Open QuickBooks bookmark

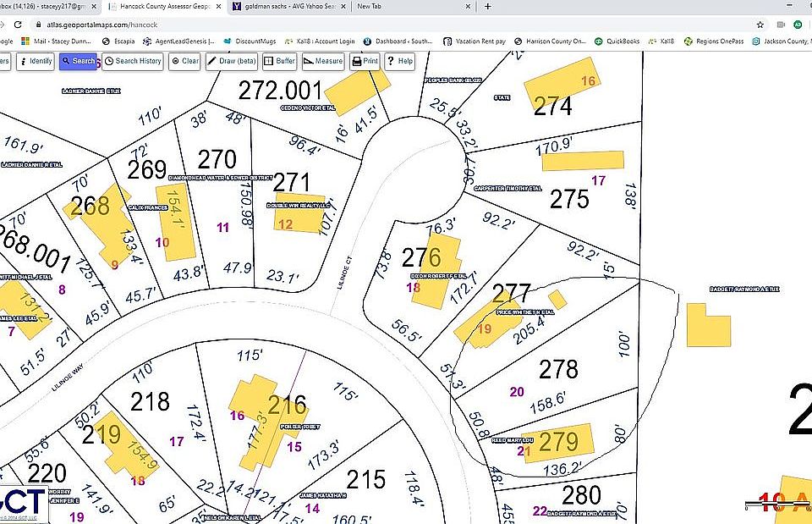coord(617,41)
